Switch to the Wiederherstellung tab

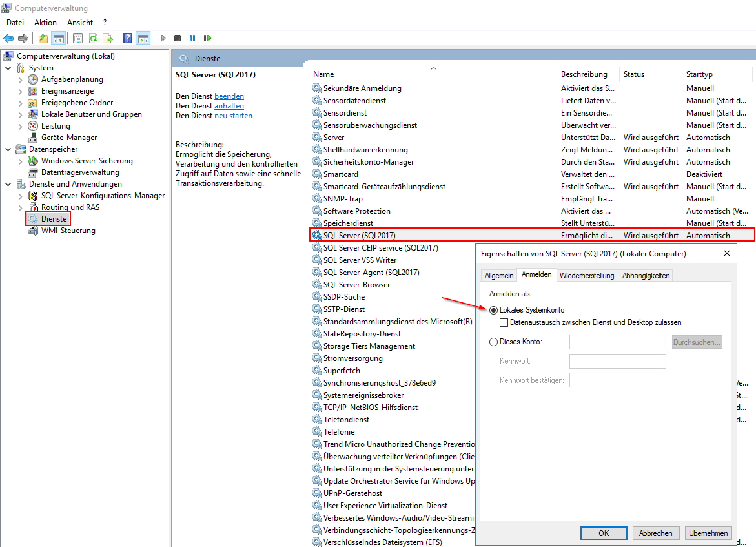[587, 276]
